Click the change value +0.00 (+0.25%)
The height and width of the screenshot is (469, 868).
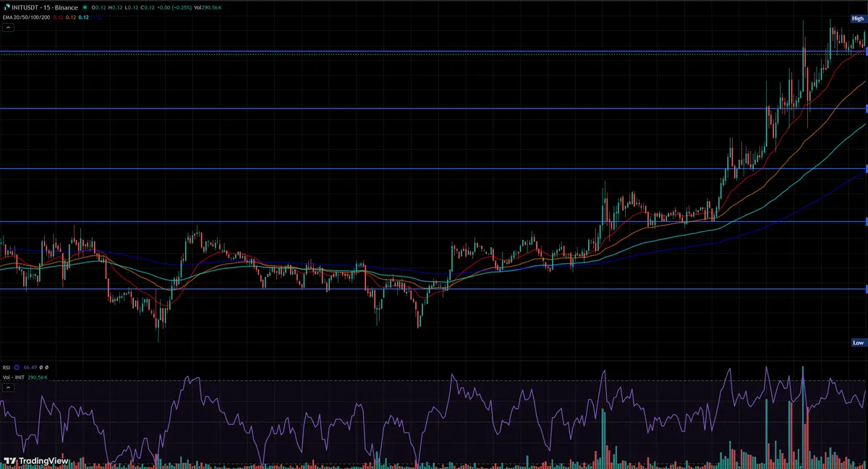[x=174, y=8]
